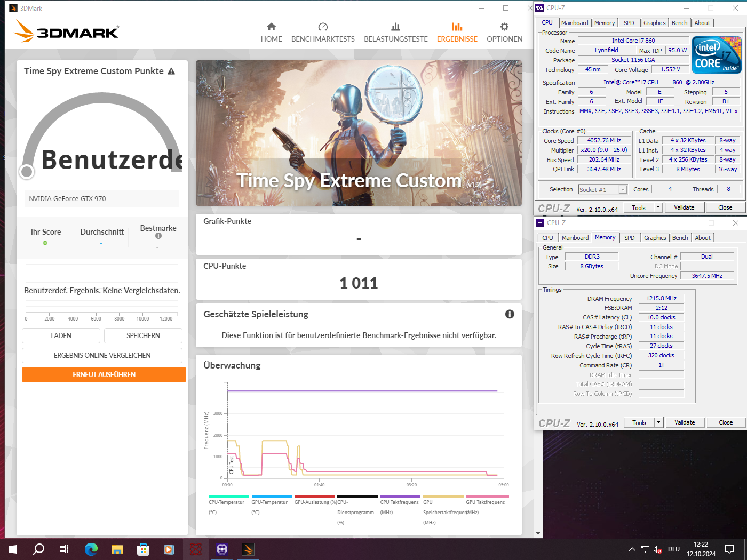
Task: Click the NVIDIA GeForce GTX 970 field
Action: (102, 198)
